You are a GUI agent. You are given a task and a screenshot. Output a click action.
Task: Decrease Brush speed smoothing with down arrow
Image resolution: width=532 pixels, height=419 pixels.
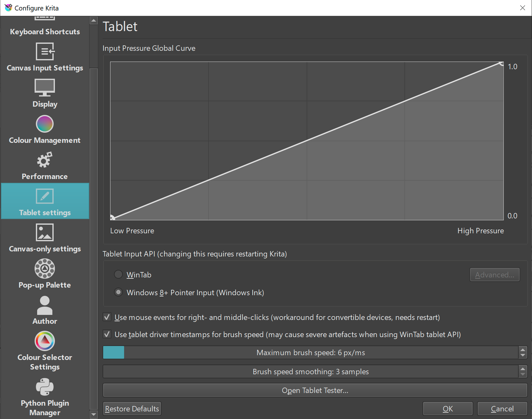[522, 375]
